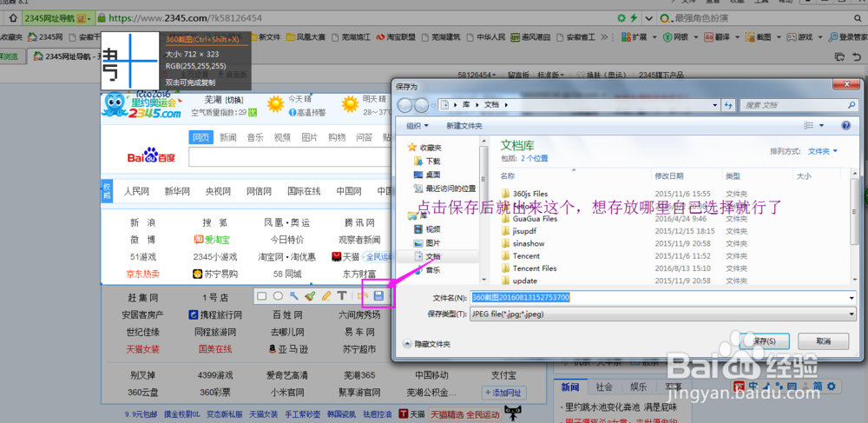Click the 添加网址 add site button
The image size is (868, 423).
pos(503,393)
